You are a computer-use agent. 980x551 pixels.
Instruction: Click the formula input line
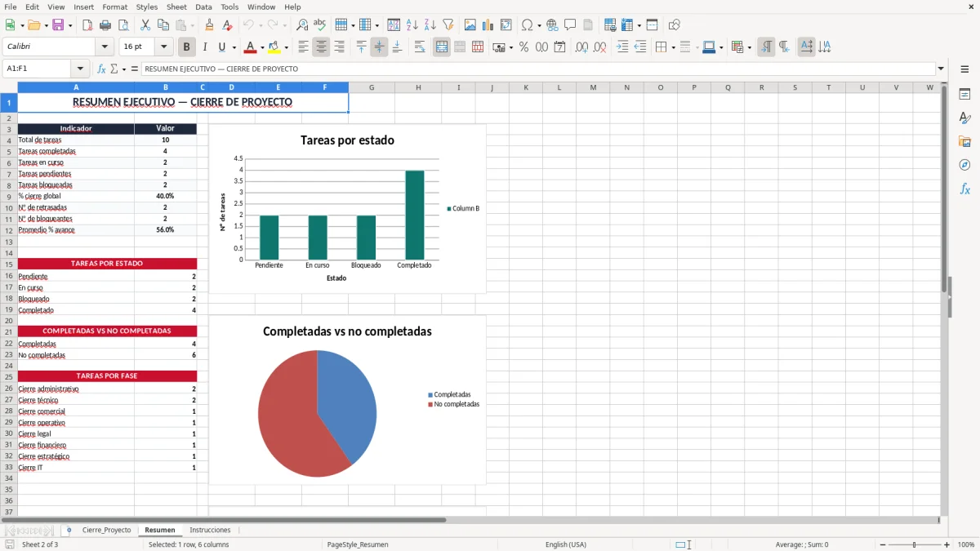(x=538, y=69)
